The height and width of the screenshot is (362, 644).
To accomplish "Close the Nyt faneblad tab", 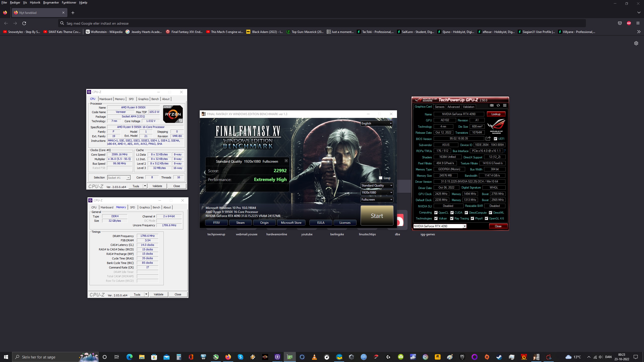I will pos(63,13).
